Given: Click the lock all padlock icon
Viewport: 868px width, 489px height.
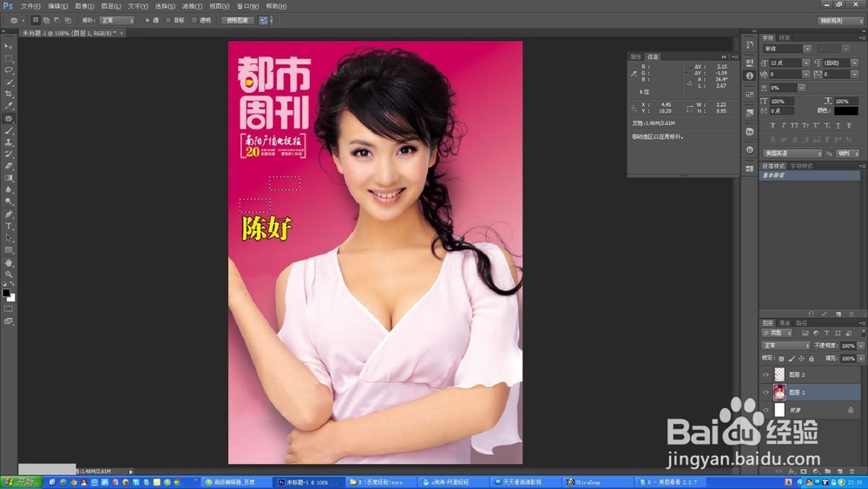Looking at the screenshot, I should 811,359.
